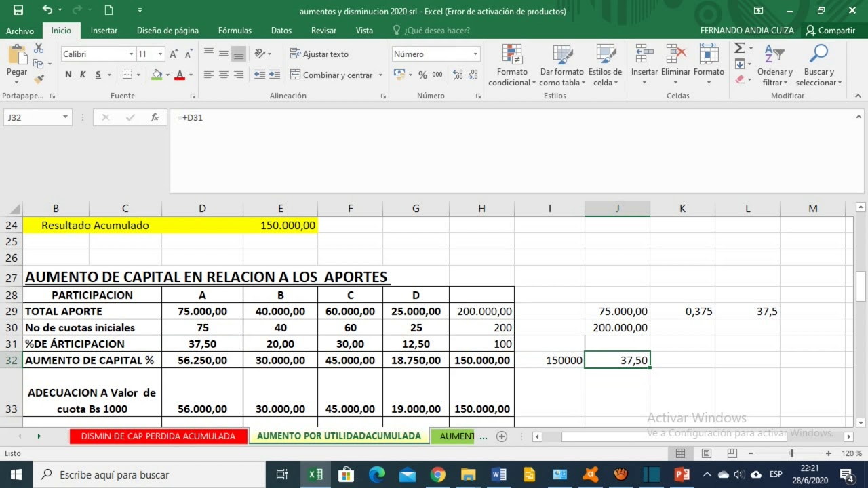Click Combinar y centrar button
This screenshot has width=868, height=488.
pyautogui.click(x=331, y=75)
